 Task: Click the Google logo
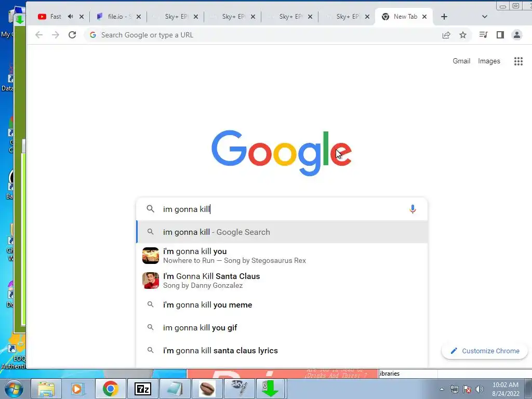282,153
